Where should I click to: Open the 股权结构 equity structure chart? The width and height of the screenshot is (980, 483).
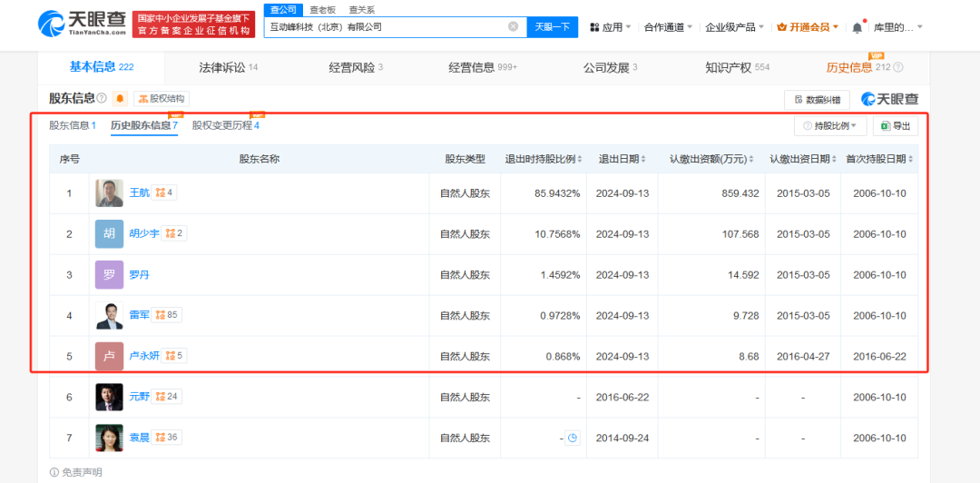(x=162, y=99)
